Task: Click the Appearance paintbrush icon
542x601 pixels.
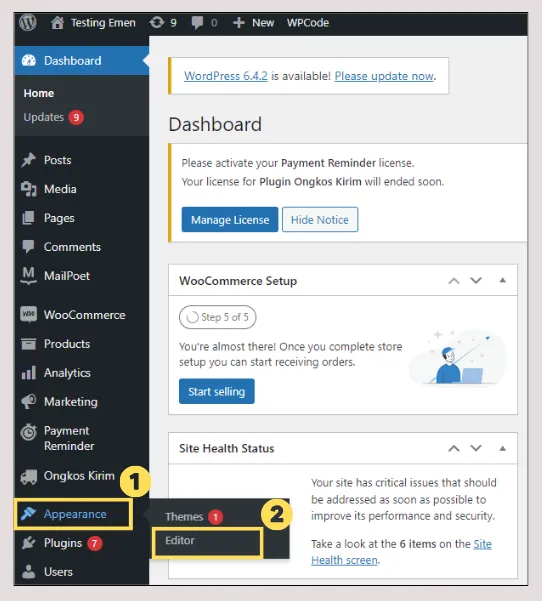Action: [x=29, y=514]
